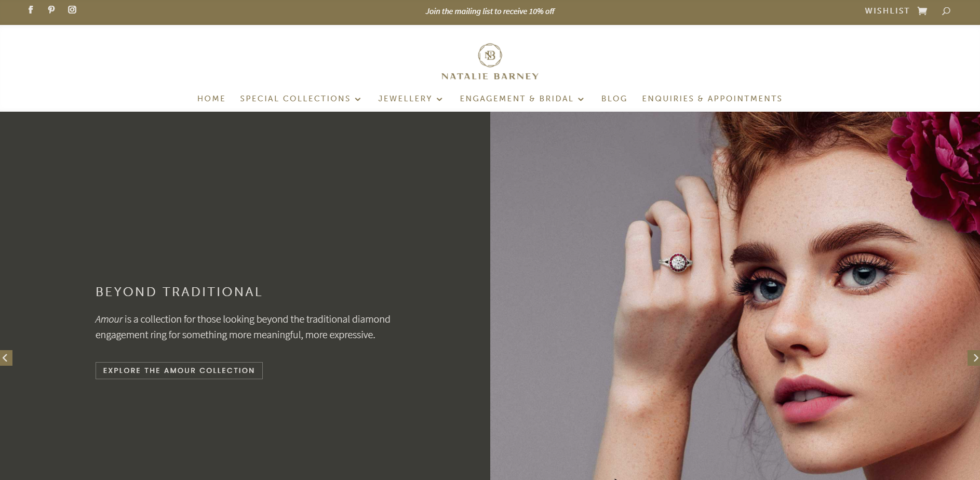Click Explore the Amour Collection button

[x=179, y=370]
